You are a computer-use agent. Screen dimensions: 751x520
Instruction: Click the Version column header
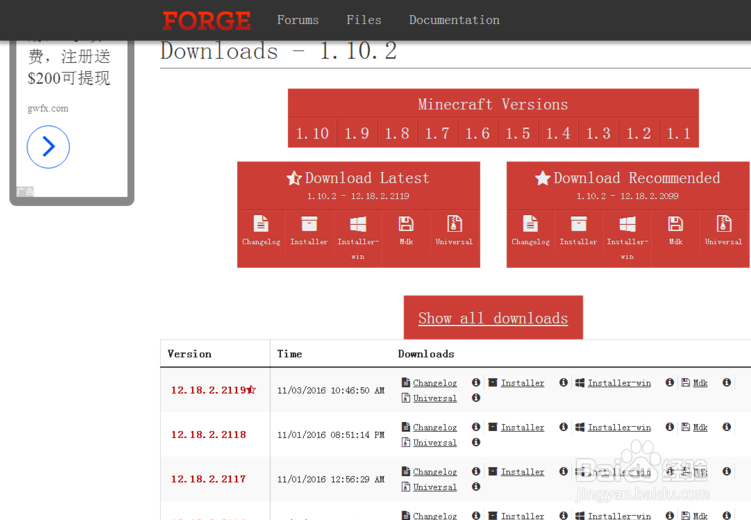189,354
